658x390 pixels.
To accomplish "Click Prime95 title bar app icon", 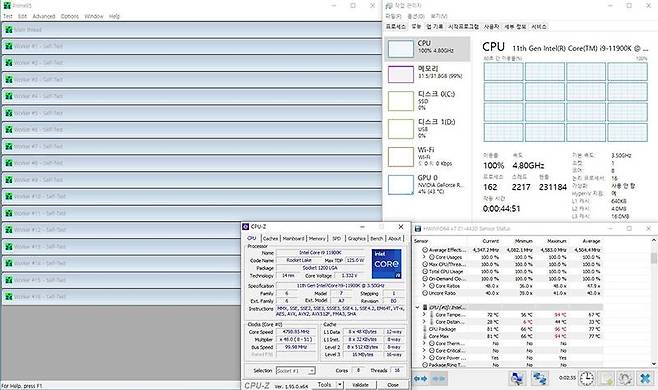I will pos(7,5).
